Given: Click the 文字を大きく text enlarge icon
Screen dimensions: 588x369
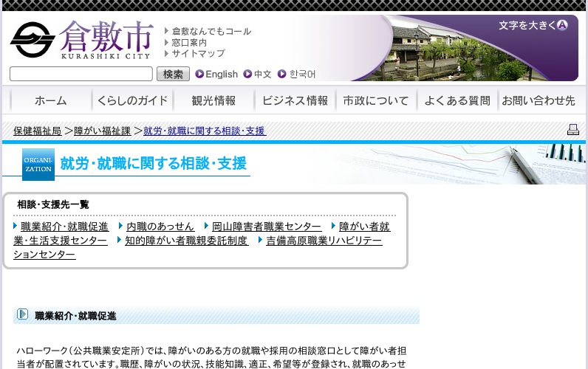Looking at the screenshot, I should 562,25.
